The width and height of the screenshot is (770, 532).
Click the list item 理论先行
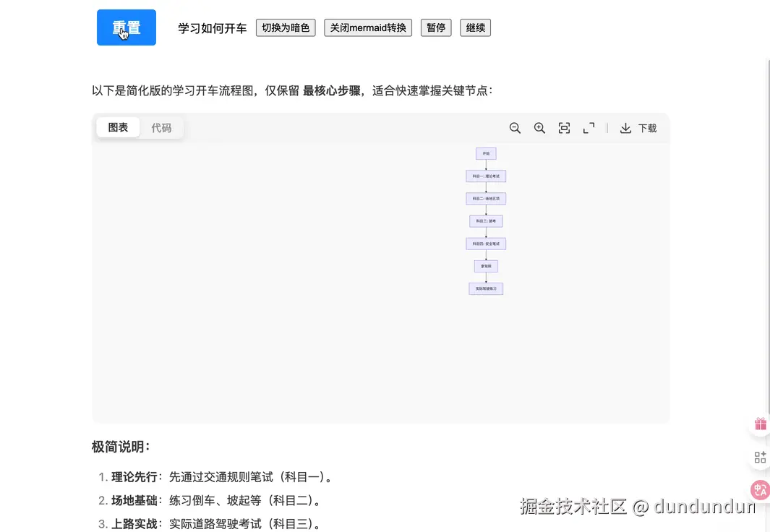tap(215, 477)
